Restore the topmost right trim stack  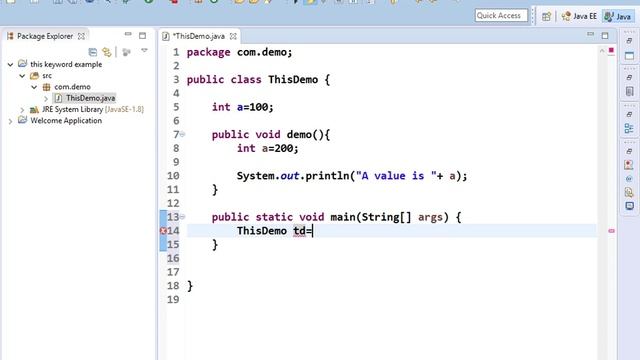[x=629, y=40]
